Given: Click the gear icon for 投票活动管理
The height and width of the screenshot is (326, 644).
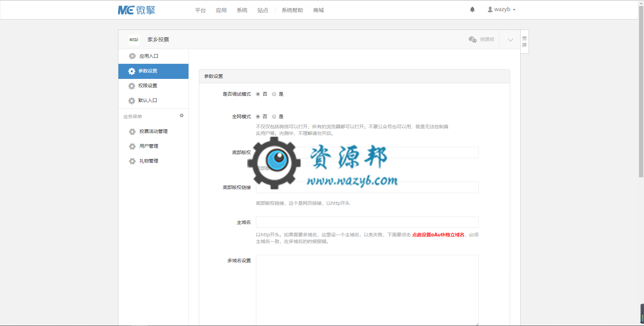Looking at the screenshot, I should 132,132.
